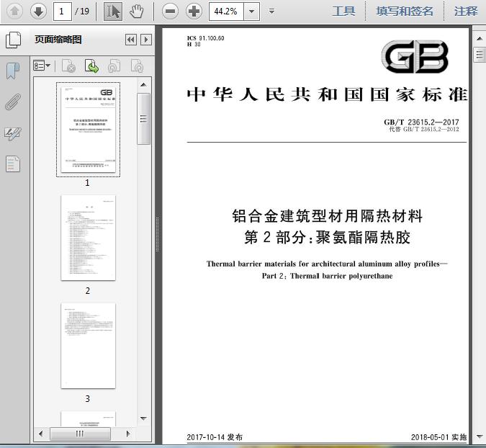The height and width of the screenshot is (448, 486).
Task: Click document scroll down arrow
Action: coord(480,437)
